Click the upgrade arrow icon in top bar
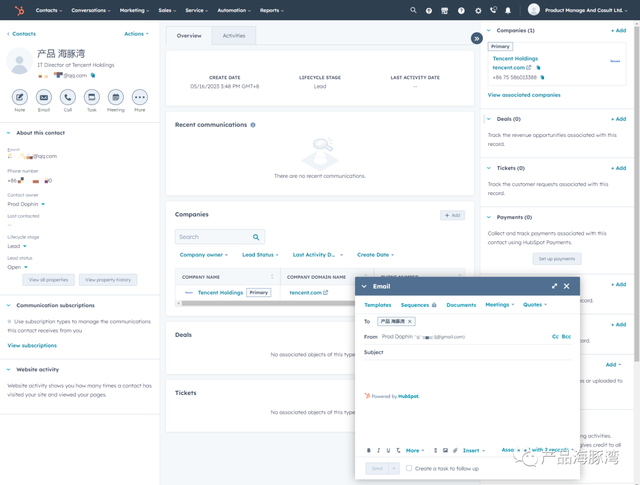This screenshot has height=485, width=640. (429, 11)
